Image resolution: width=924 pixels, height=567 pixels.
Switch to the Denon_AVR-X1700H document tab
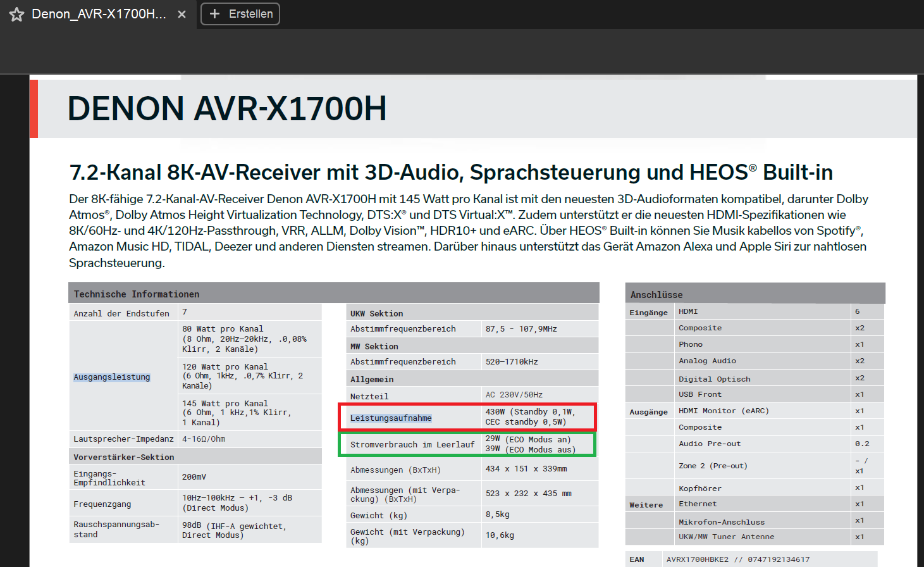(99, 14)
